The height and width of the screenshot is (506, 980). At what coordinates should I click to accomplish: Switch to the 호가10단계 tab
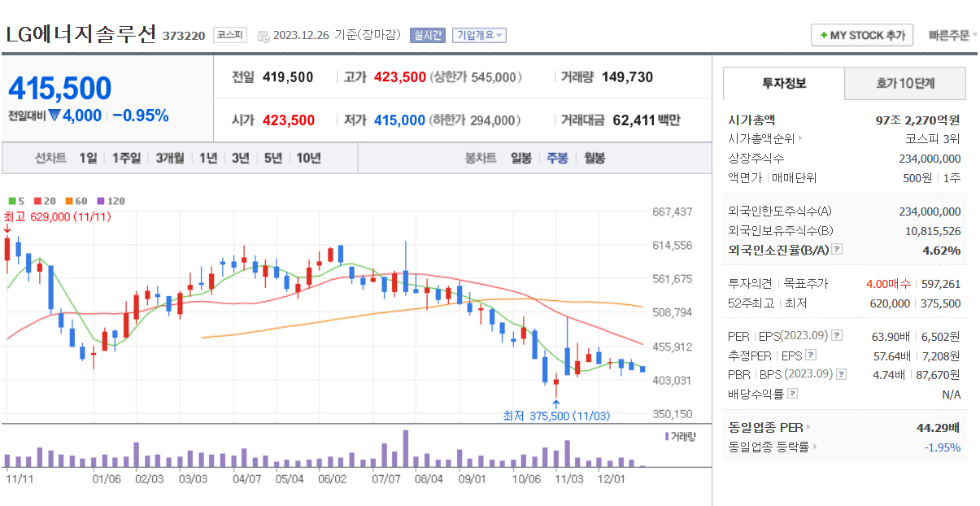905,83
